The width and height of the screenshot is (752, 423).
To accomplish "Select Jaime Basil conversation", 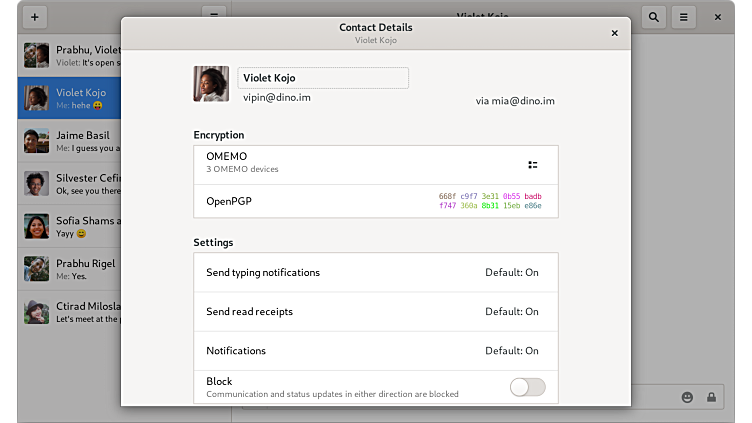I will [x=70, y=142].
